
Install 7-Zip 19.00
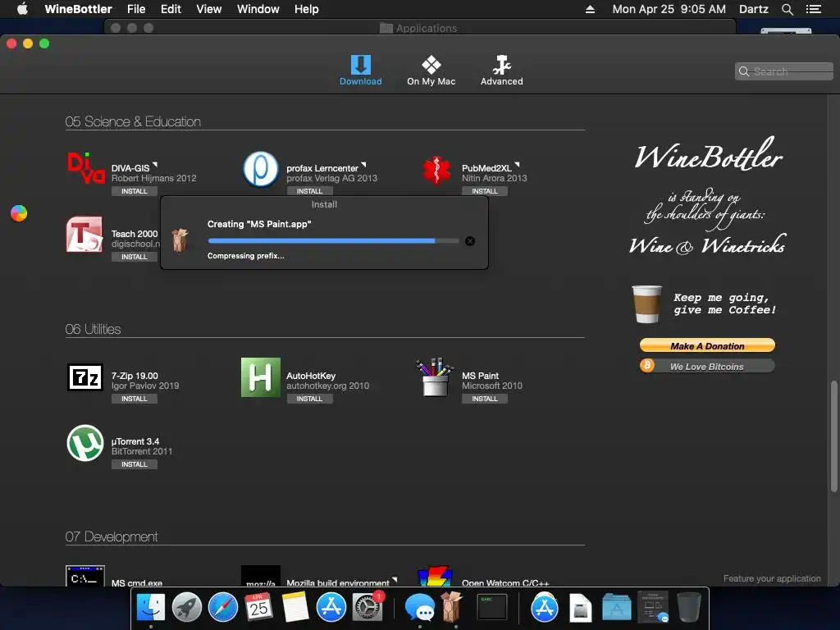(134, 399)
